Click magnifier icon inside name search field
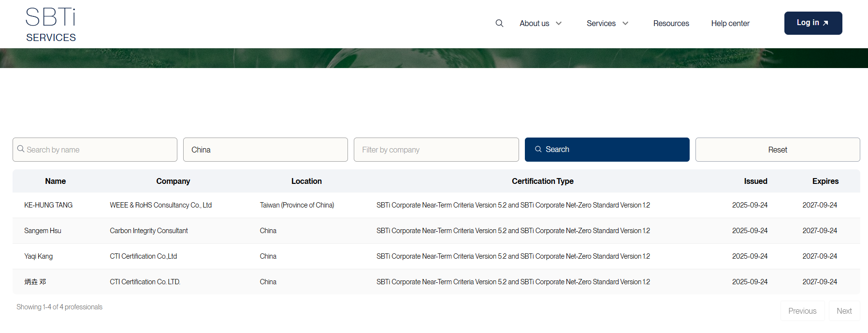 pos(21,149)
